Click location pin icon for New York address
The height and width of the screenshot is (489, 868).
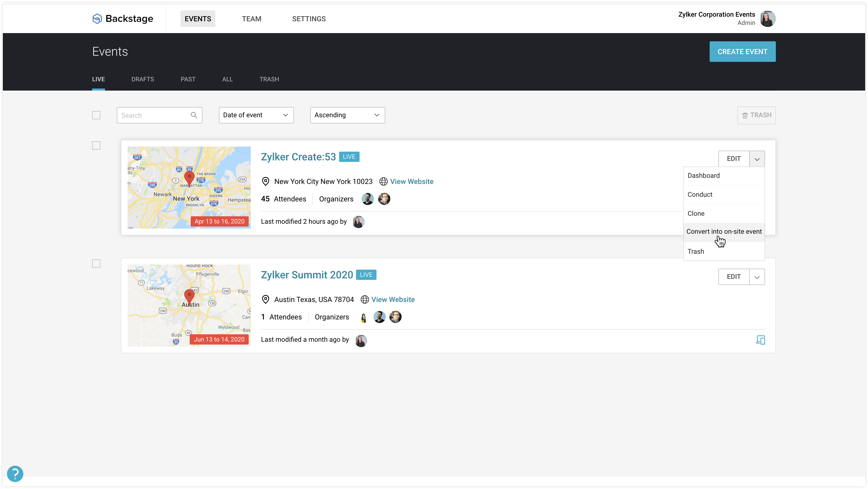point(266,182)
